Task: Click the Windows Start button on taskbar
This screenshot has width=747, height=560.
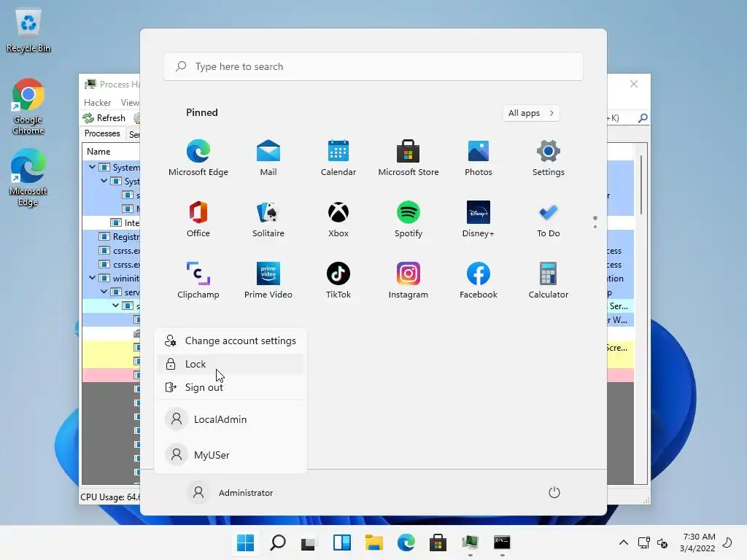Action: (x=245, y=542)
